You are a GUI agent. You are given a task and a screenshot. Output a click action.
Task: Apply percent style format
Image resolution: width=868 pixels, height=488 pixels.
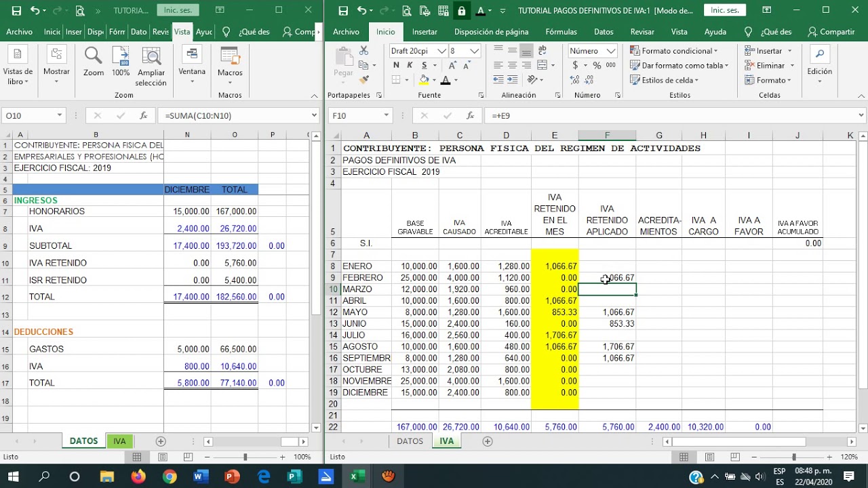[x=597, y=66]
